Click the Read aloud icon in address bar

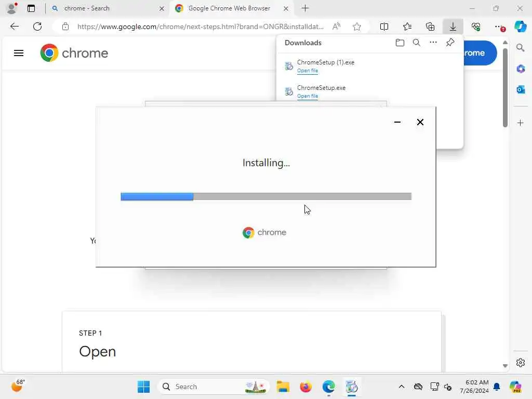click(336, 26)
